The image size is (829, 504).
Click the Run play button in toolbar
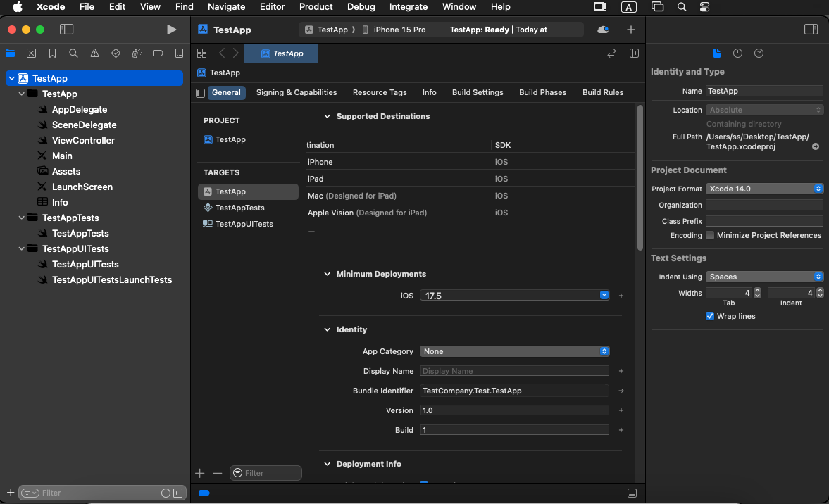171,30
